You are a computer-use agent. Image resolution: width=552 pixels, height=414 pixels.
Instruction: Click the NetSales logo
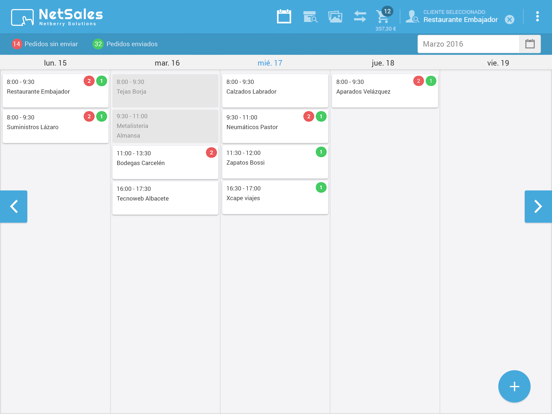coord(57,17)
